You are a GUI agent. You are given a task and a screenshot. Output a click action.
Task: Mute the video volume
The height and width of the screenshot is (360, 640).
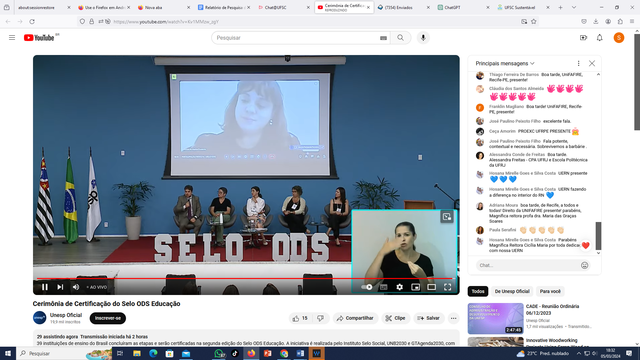pos(76,287)
